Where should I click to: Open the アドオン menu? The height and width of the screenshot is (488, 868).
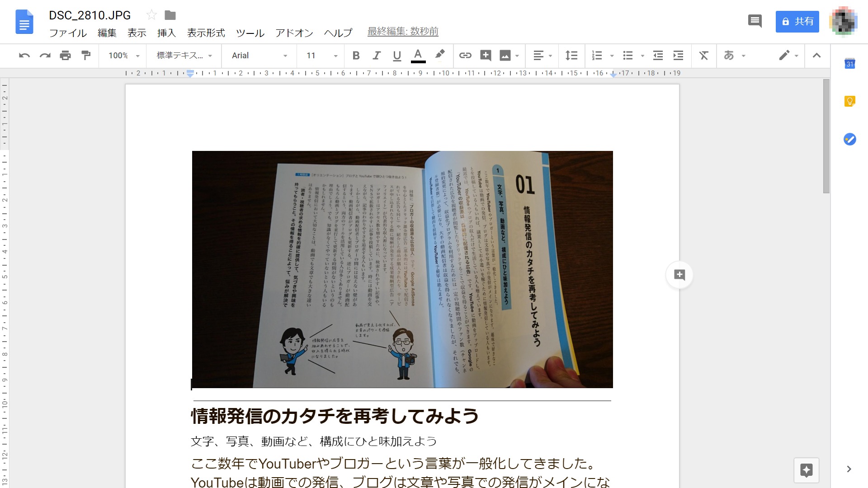tap(294, 33)
